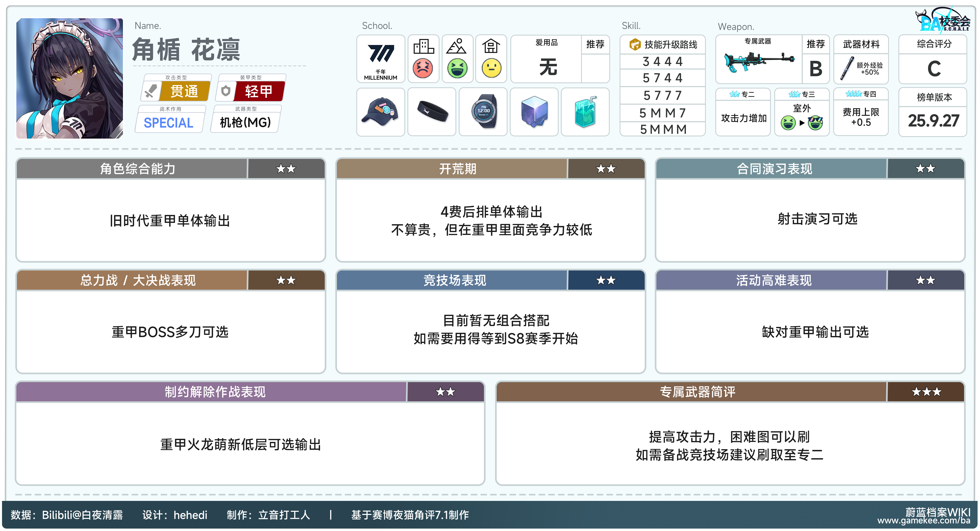Image resolution: width=980 pixels, height=531 pixels.
Task: Click the Millennium school logo icon
Action: [380, 54]
